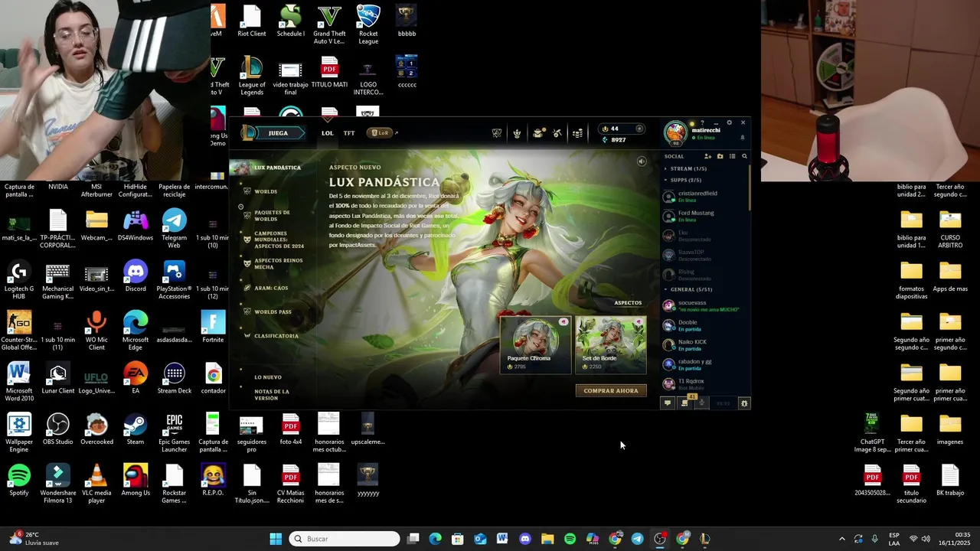Click the Windows taskbar Buscar search box
The width and height of the screenshot is (980, 551).
[x=345, y=539]
